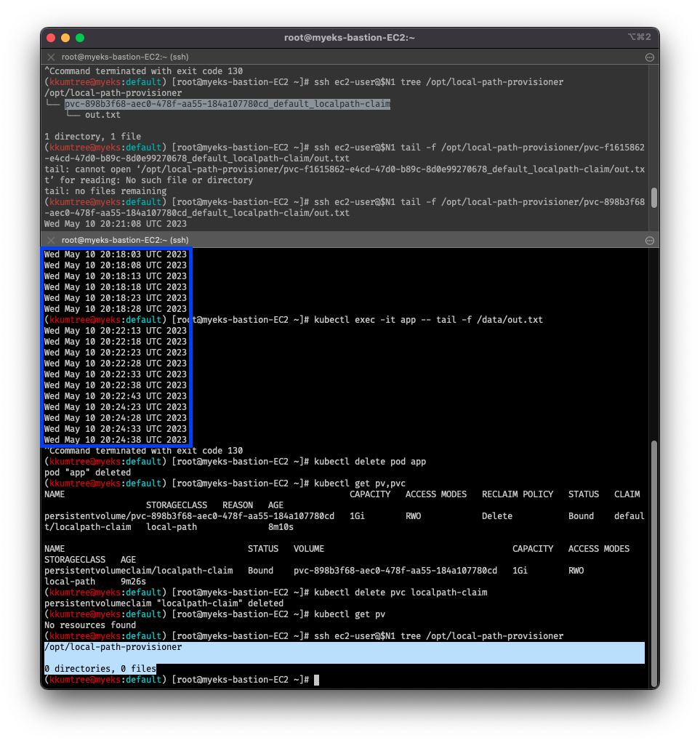This screenshot has height=743, width=700.
Task: Click the age value '9m26s'
Action: [x=133, y=582]
